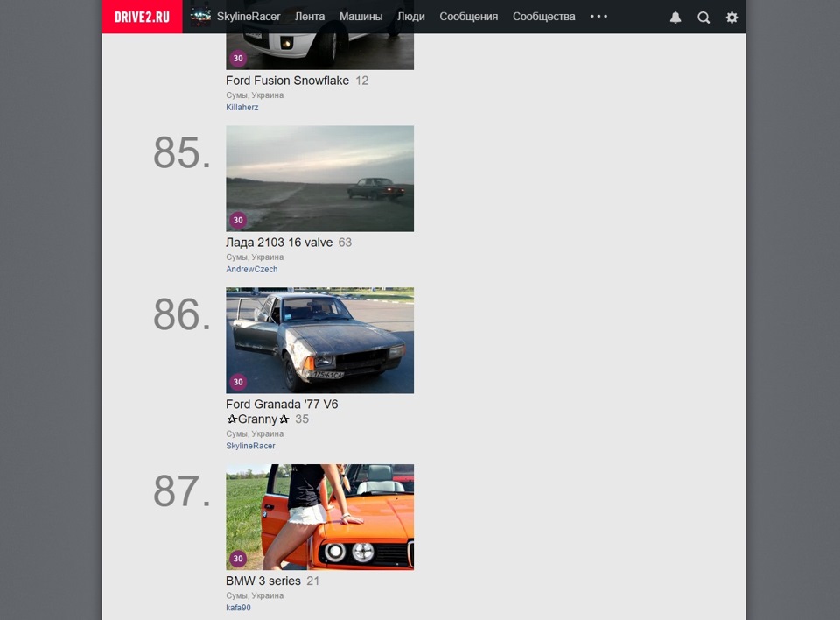Click the 30 badge on Granada photo
840x620 pixels.
(x=238, y=382)
